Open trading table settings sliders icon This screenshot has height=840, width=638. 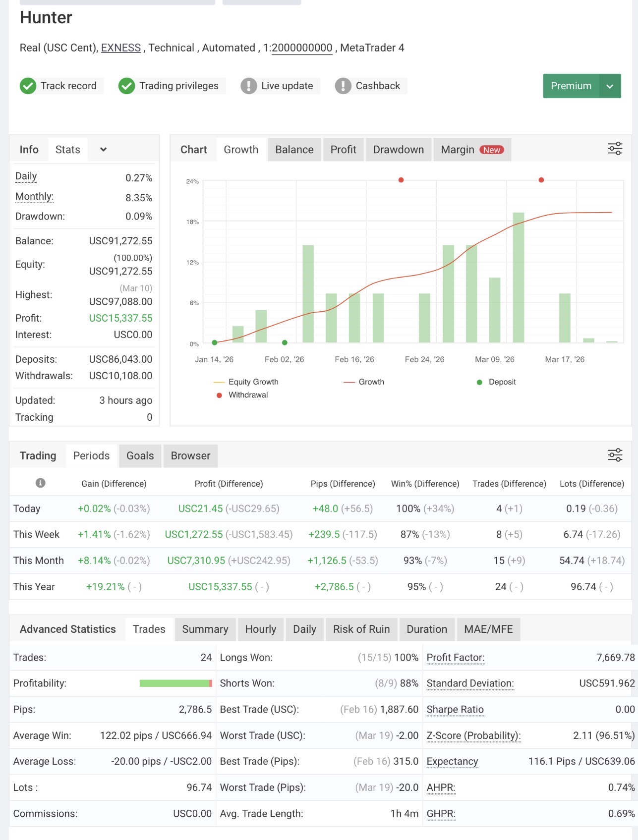pos(615,455)
